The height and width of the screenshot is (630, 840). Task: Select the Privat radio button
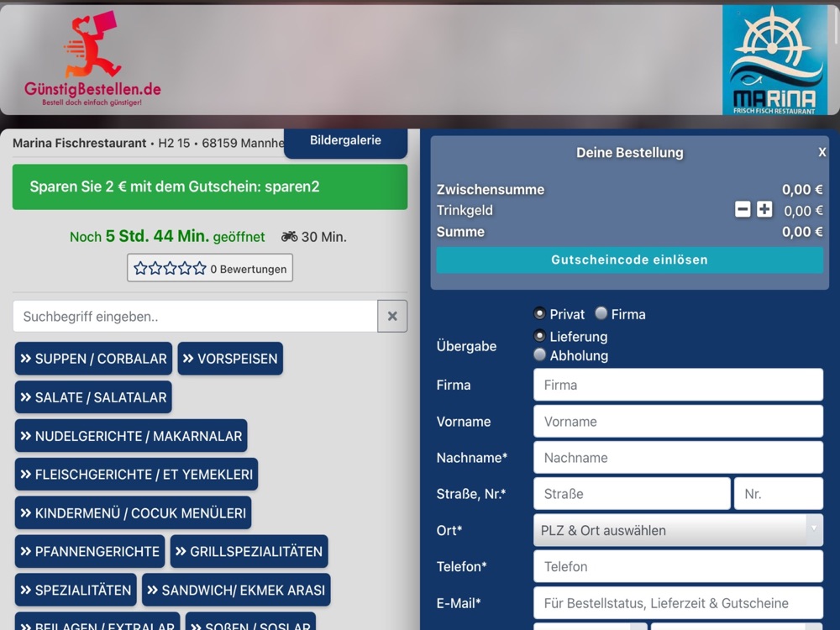539,313
